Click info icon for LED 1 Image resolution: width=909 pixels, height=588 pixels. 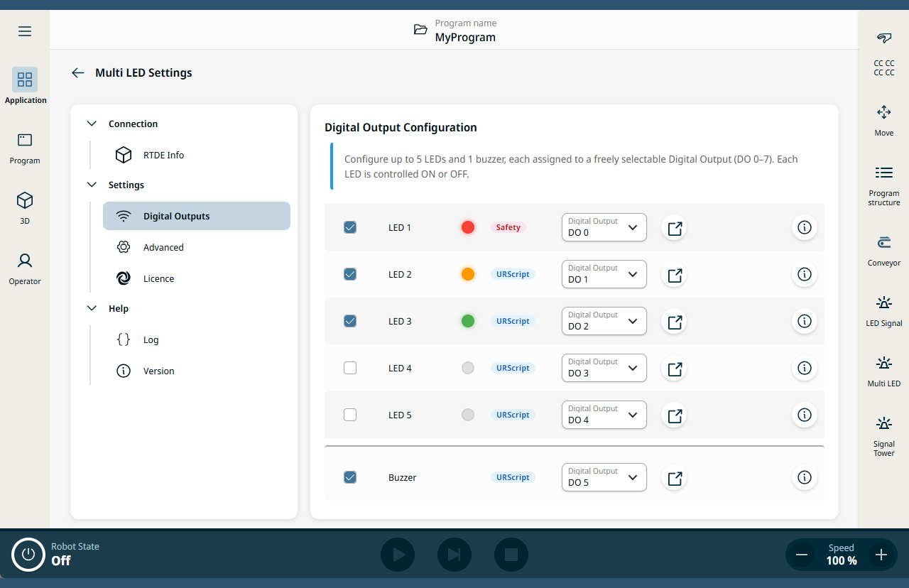pyautogui.click(x=804, y=227)
